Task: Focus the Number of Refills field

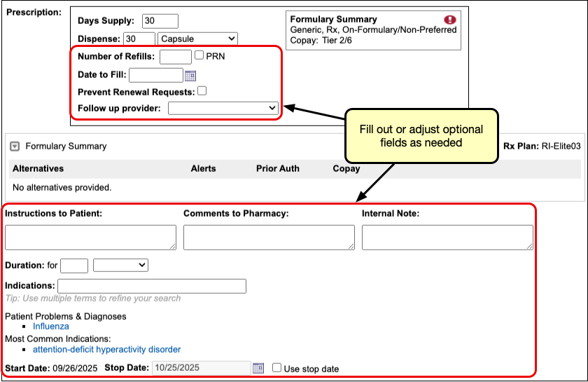Action: coord(175,57)
